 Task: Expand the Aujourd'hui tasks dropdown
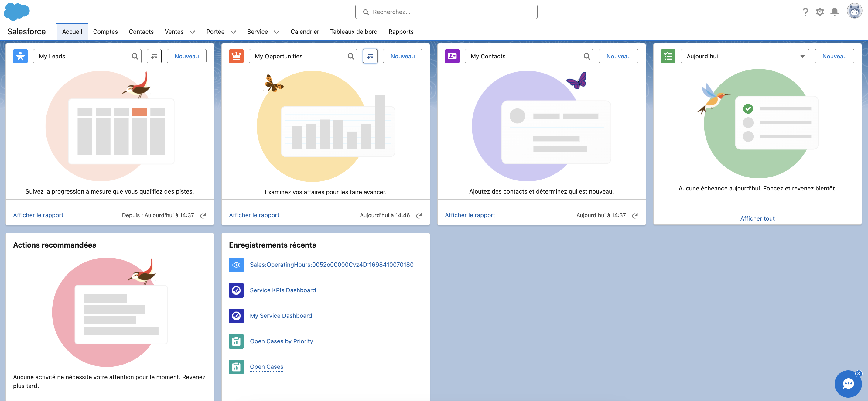click(802, 56)
